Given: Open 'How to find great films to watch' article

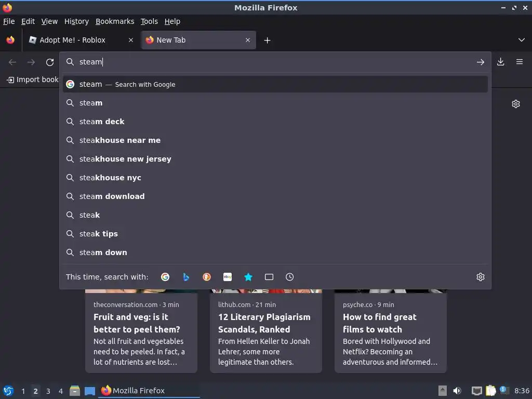Looking at the screenshot, I should (x=391, y=331).
